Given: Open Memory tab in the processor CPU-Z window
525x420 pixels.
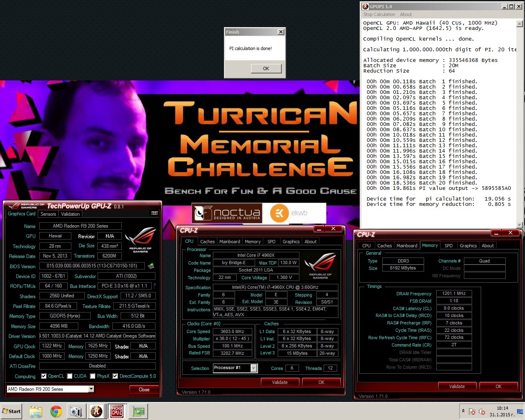Looking at the screenshot, I should tap(253, 242).
